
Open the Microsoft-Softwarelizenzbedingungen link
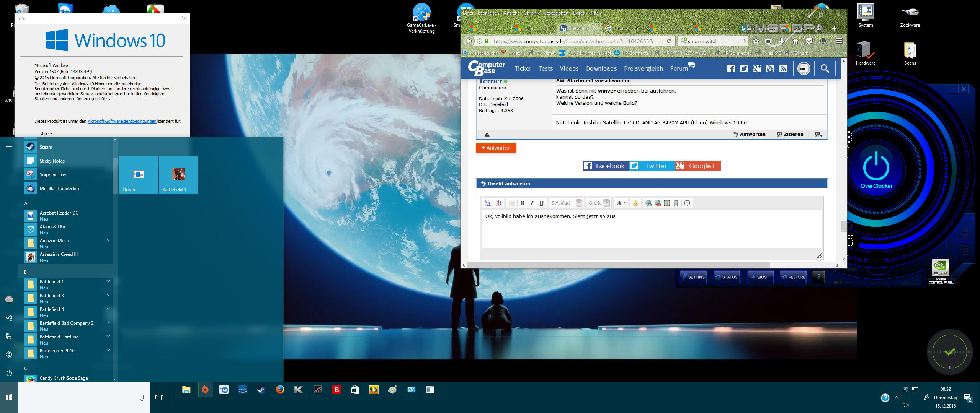point(122,121)
